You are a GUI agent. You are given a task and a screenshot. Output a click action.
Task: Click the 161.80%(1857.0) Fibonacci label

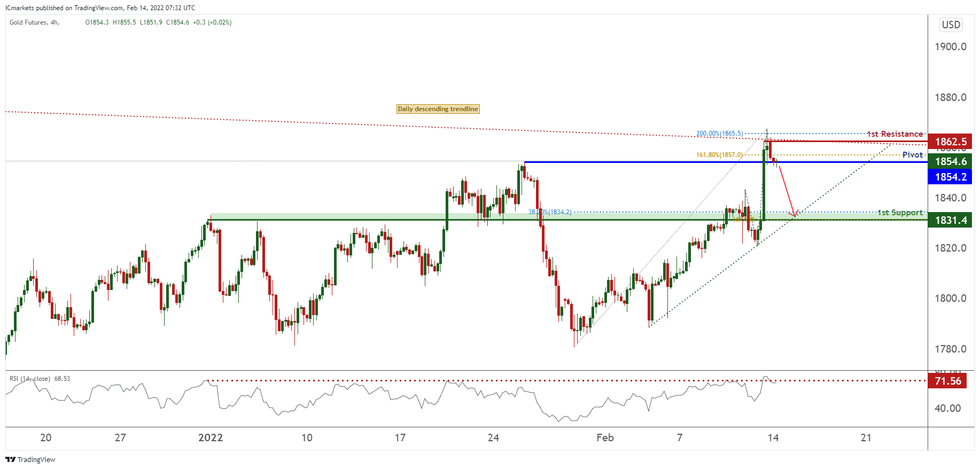tap(719, 155)
